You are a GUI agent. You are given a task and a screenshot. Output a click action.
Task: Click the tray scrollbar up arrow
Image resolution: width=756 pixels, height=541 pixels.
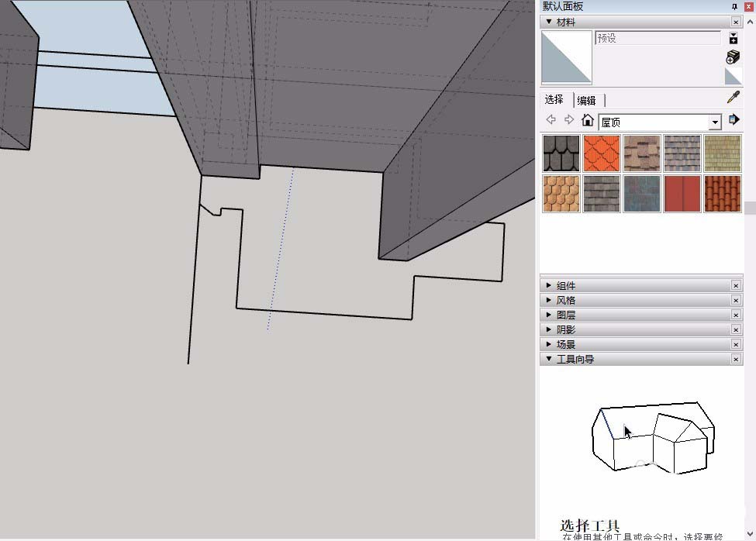750,22
